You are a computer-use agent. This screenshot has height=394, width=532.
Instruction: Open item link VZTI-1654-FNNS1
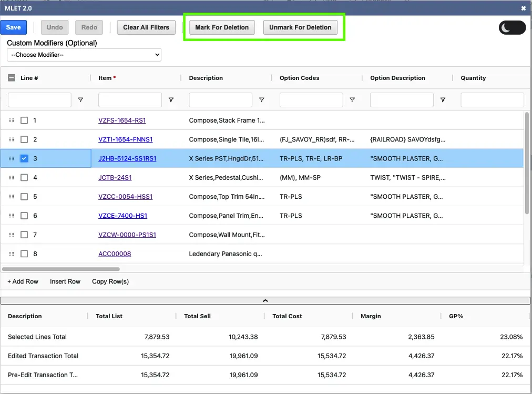[x=126, y=139]
